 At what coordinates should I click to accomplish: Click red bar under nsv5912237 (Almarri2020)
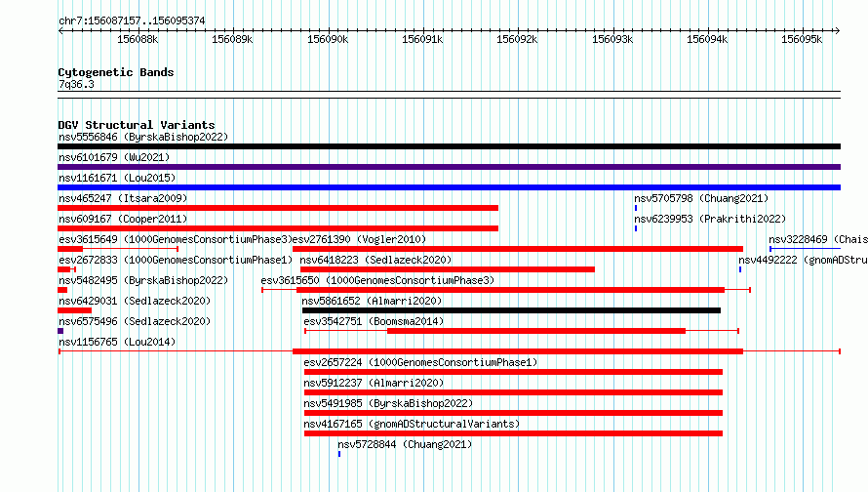tap(513, 392)
